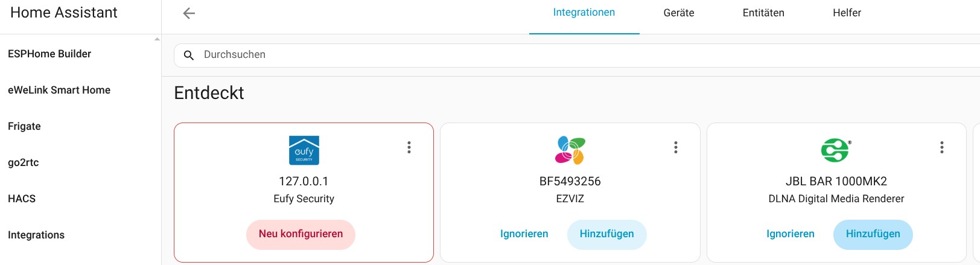The height and width of the screenshot is (265, 980).
Task: Switch to the Geräte tab
Action: coord(679,13)
